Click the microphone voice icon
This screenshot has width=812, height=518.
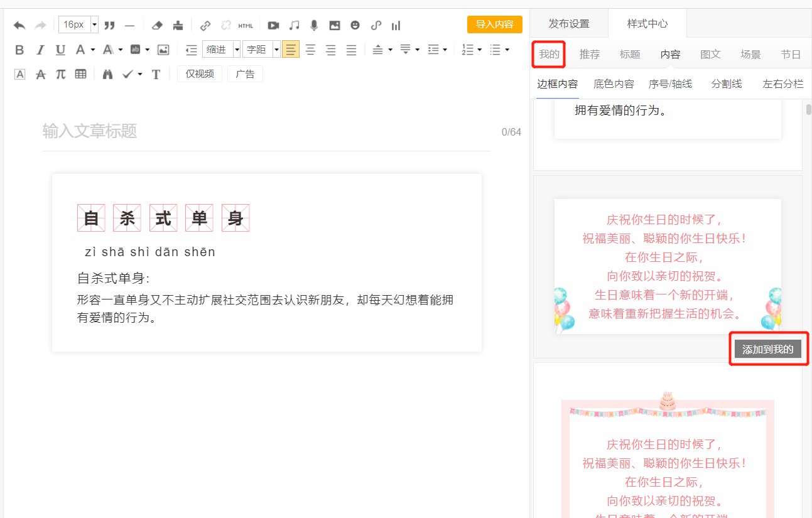point(314,25)
